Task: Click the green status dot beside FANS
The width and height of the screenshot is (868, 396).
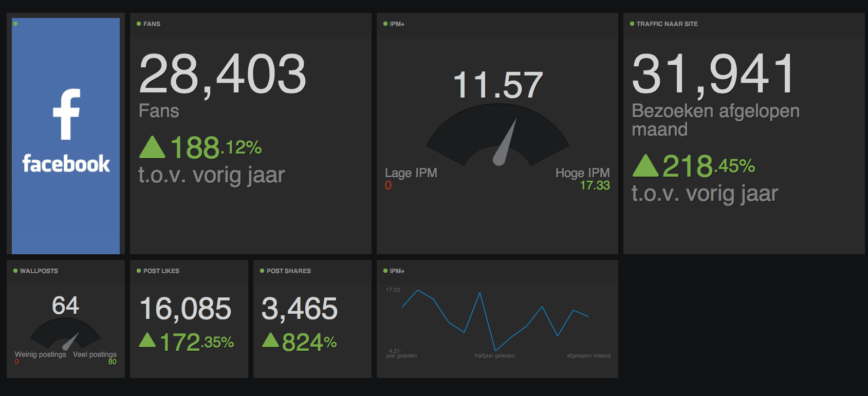Action: click(x=139, y=24)
